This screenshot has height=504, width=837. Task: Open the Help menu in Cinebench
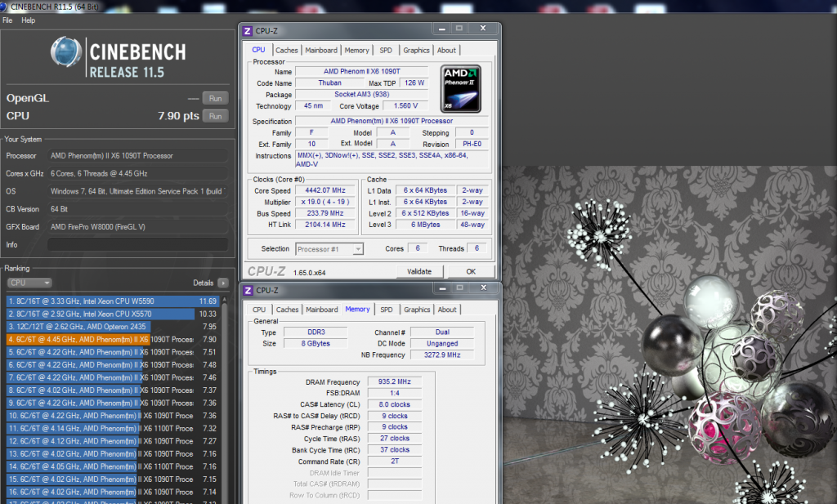pyautogui.click(x=28, y=20)
